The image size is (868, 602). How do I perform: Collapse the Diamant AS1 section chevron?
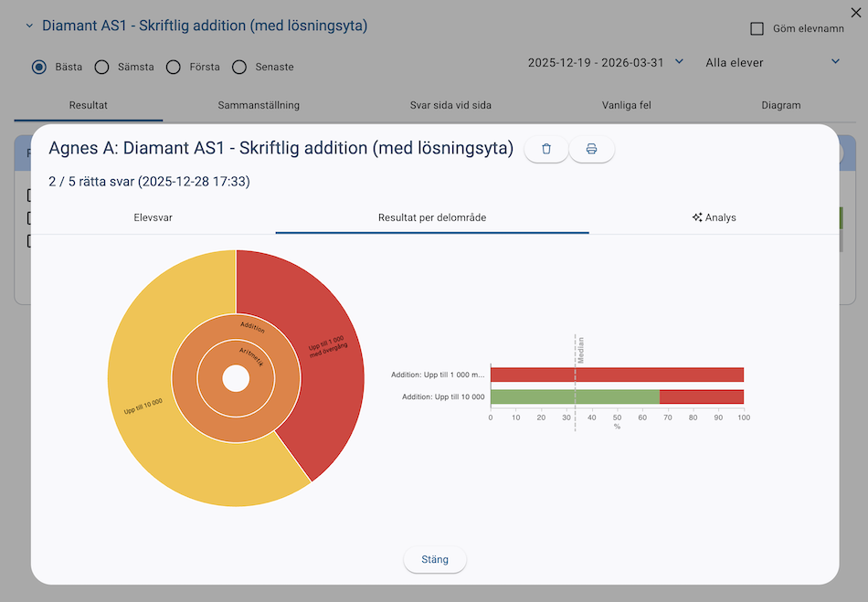coord(29,26)
